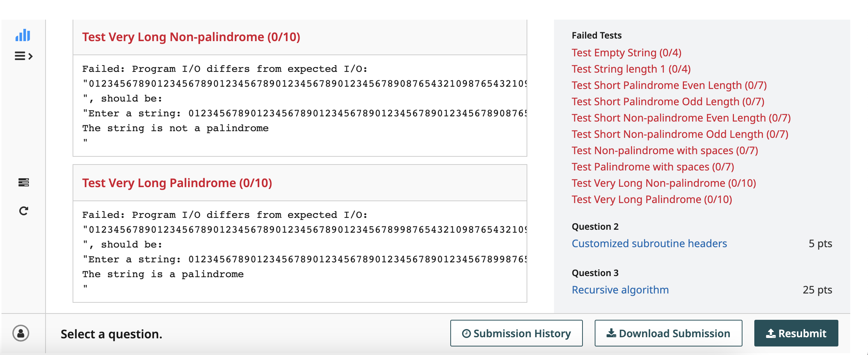Expand the sidebar navigation menu
Screen dimensions: 868x355
coord(23,56)
